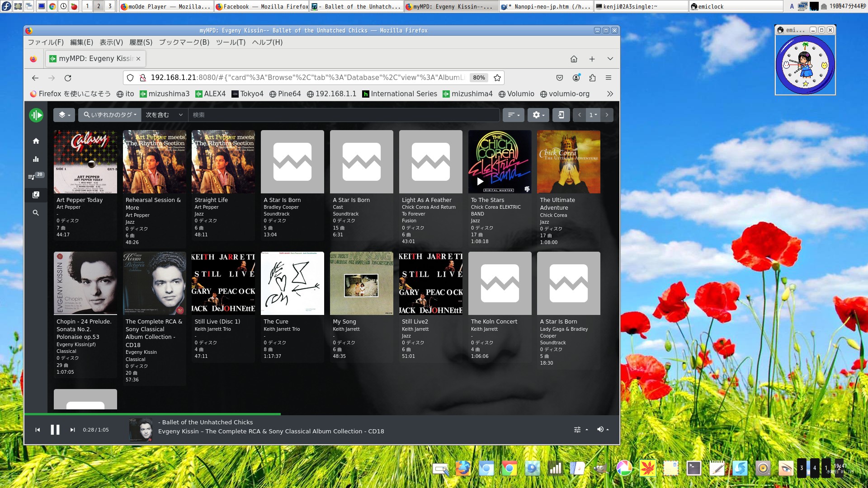868x488 pixels.
Task: Open the myMPD Home view in sidebar
Action: coord(36,141)
